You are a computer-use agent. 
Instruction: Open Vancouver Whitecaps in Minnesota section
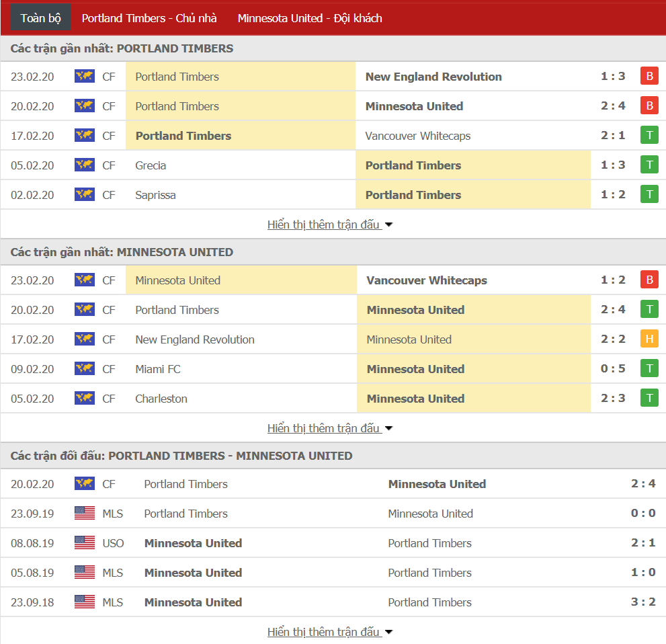427,280
